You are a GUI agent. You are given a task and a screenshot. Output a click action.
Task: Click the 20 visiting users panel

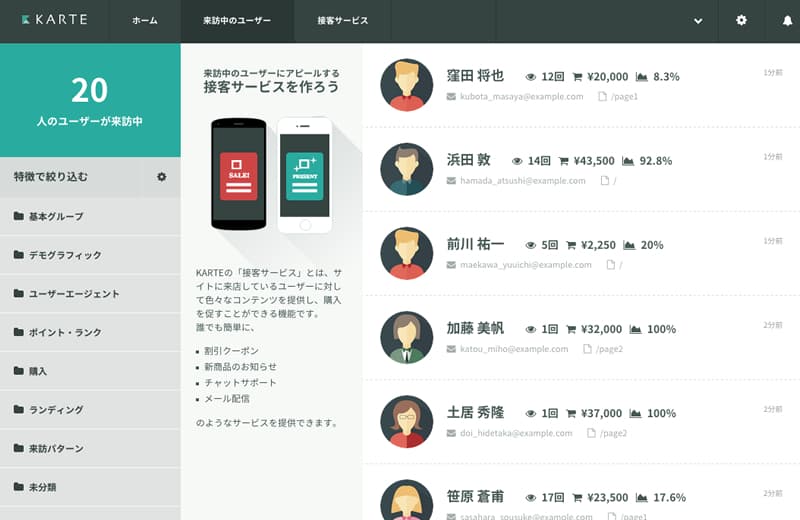click(90, 100)
